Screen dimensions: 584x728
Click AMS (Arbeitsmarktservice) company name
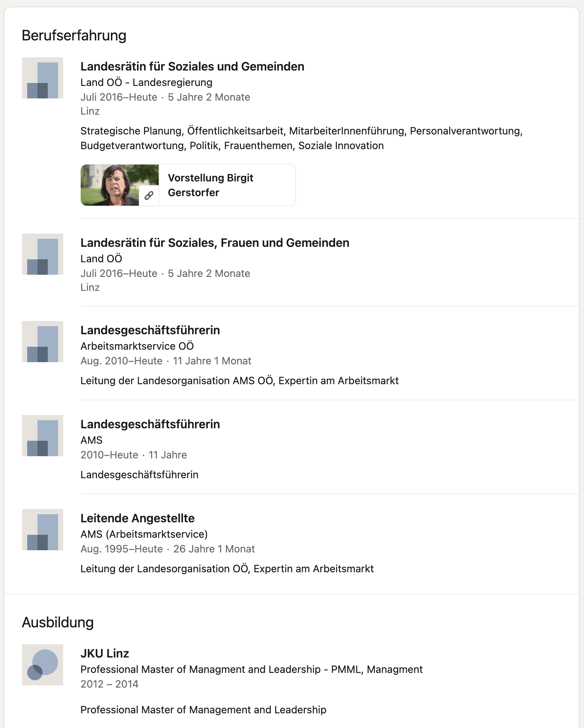(x=144, y=534)
